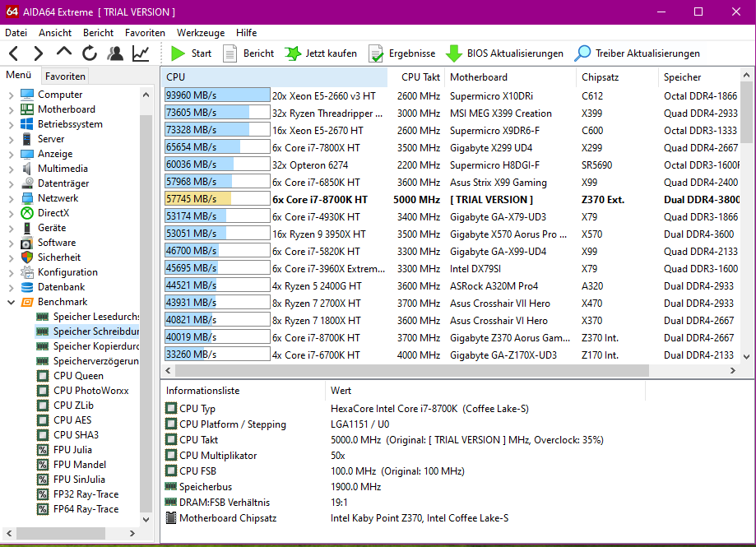
Task: Select the highlighted 57745 MB/s result bar
Action: tap(217, 199)
